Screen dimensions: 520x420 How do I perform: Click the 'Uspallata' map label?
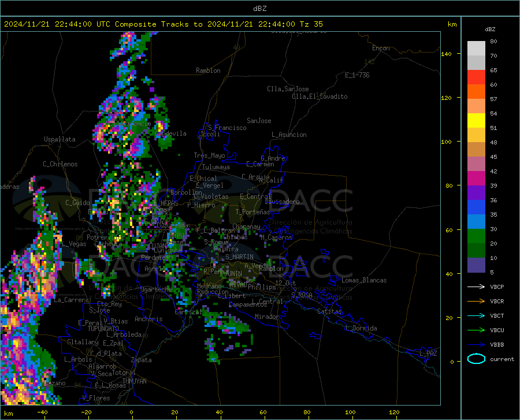pyautogui.click(x=60, y=139)
